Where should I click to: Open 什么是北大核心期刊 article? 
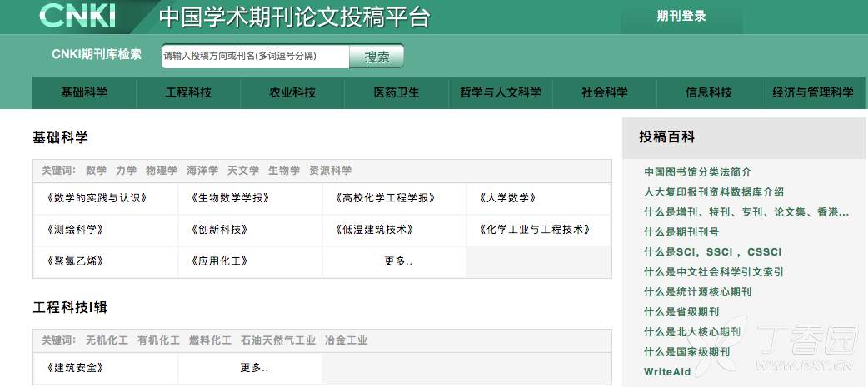click(x=692, y=332)
